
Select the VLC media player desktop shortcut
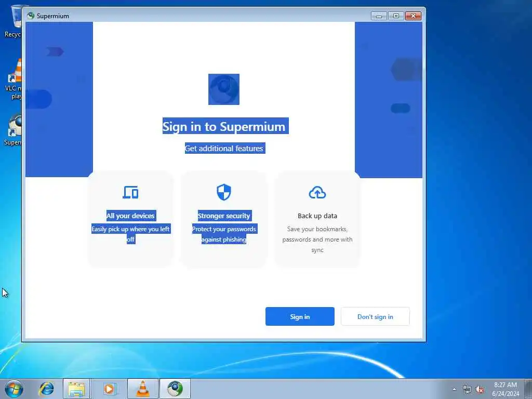(12, 79)
